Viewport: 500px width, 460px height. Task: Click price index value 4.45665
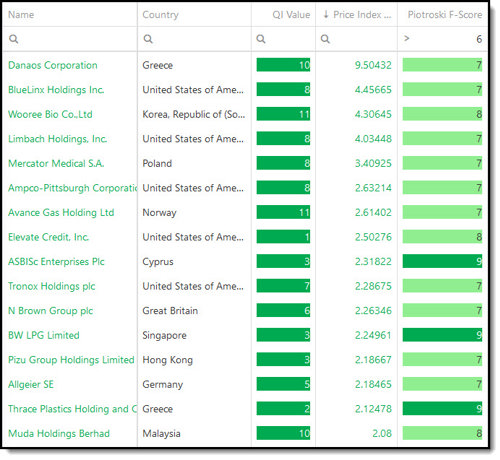click(x=373, y=90)
